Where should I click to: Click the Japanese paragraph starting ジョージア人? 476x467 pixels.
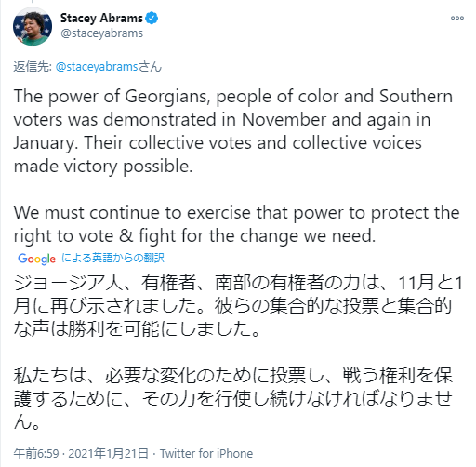click(x=238, y=306)
